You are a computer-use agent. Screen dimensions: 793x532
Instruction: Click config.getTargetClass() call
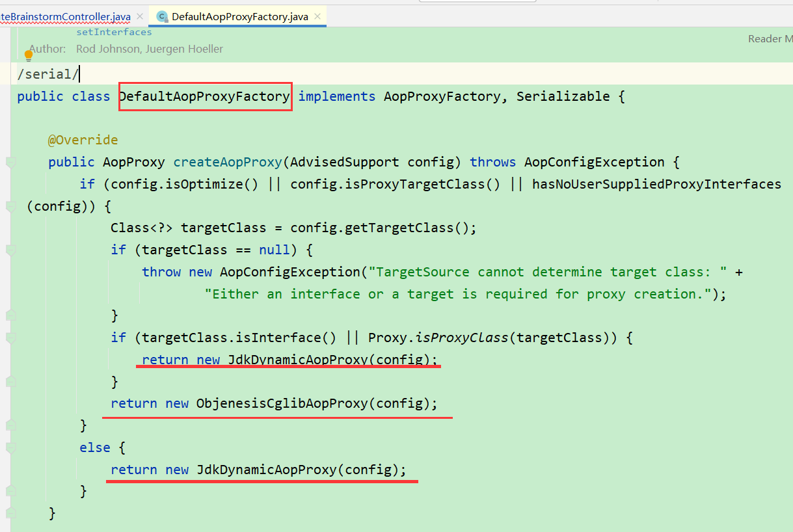pos(380,228)
